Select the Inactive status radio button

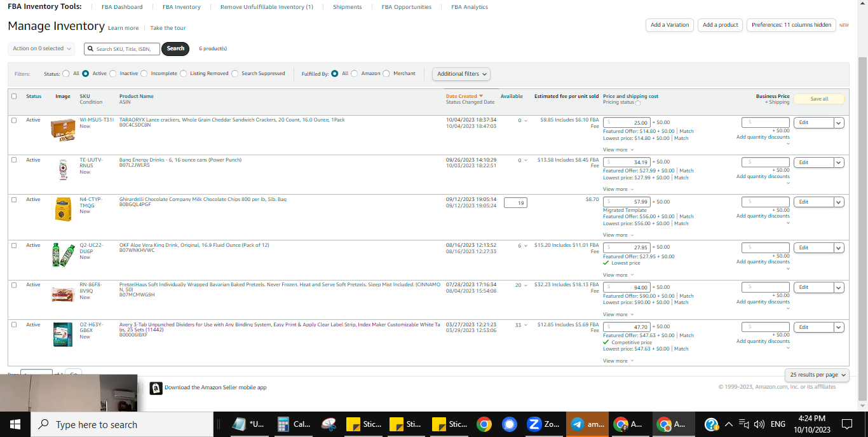coord(113,74)
